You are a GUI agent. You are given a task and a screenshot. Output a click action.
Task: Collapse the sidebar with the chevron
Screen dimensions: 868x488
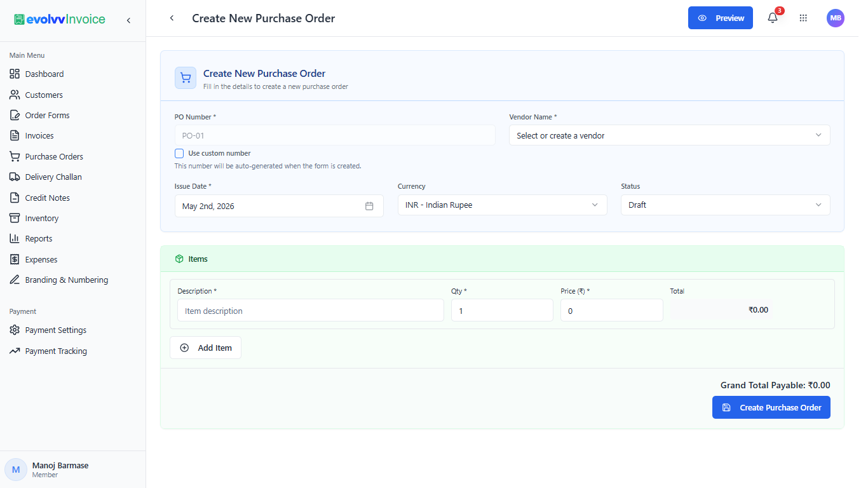(x=128, y=20)
